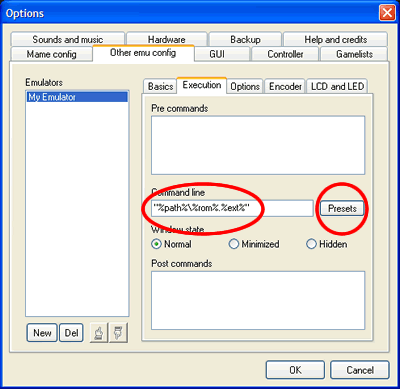Click inside Pre commands text area

coord(258,145)
